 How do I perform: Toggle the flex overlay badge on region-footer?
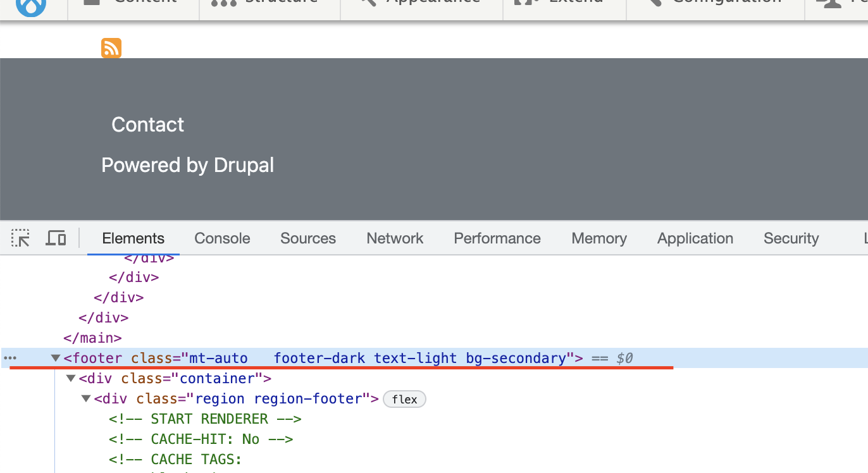click(x=404, y=399)
